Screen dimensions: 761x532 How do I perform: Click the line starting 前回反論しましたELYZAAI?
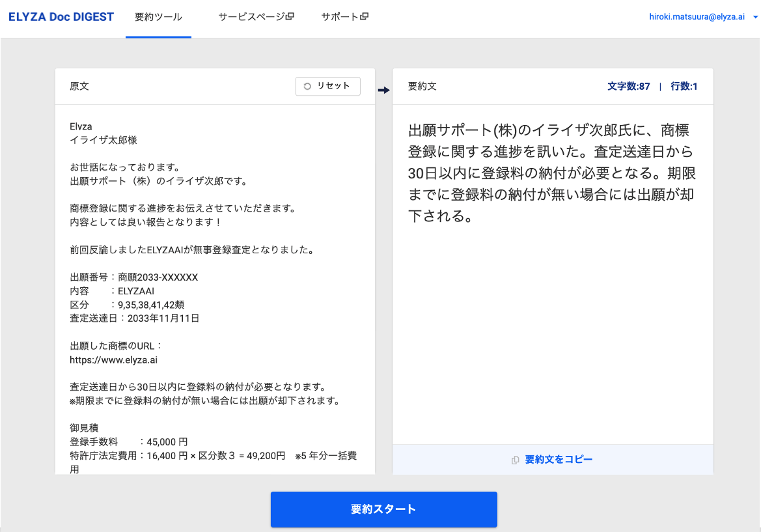coord(193,250)
